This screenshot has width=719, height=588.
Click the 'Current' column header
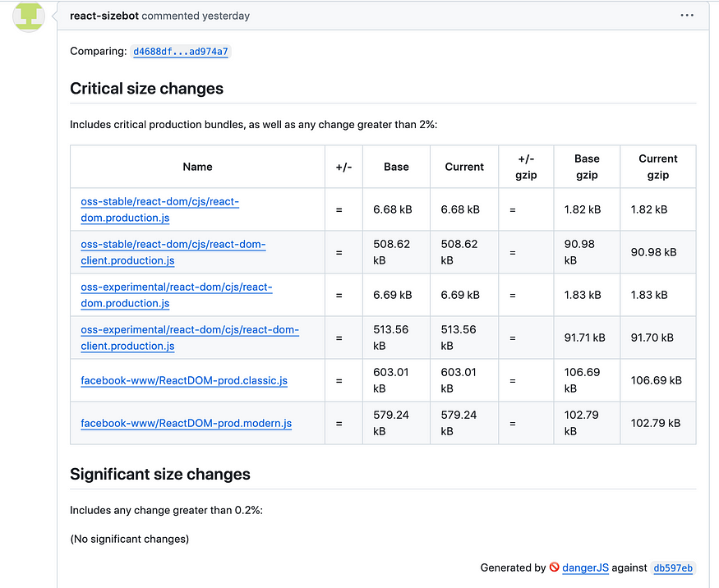click(x=464, y=167)
